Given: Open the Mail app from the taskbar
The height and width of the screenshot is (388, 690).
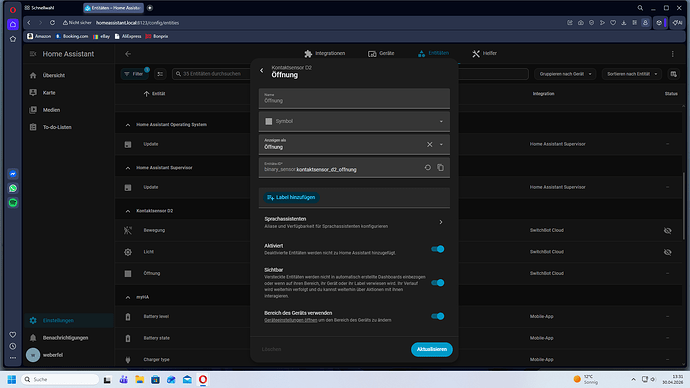Looking at the screenshot, I should click(187, 379).
